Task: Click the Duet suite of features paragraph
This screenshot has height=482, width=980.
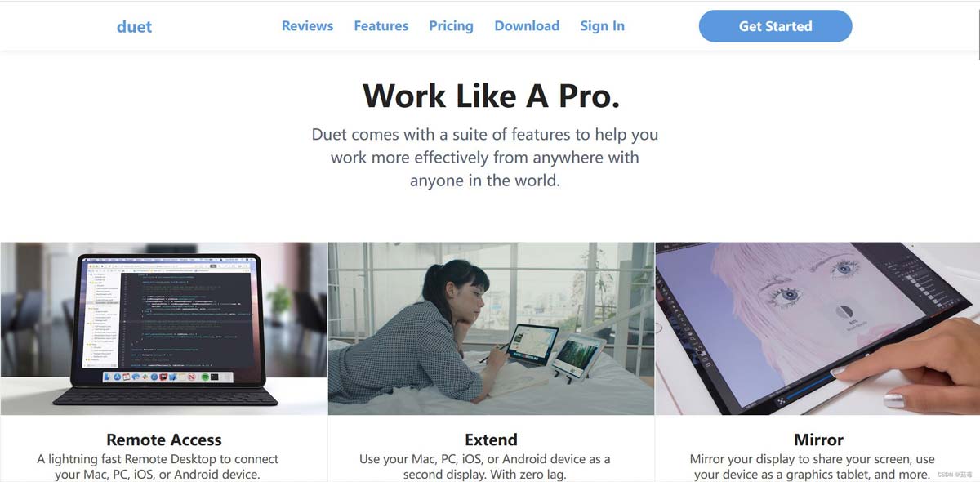Action: (485, 157)
